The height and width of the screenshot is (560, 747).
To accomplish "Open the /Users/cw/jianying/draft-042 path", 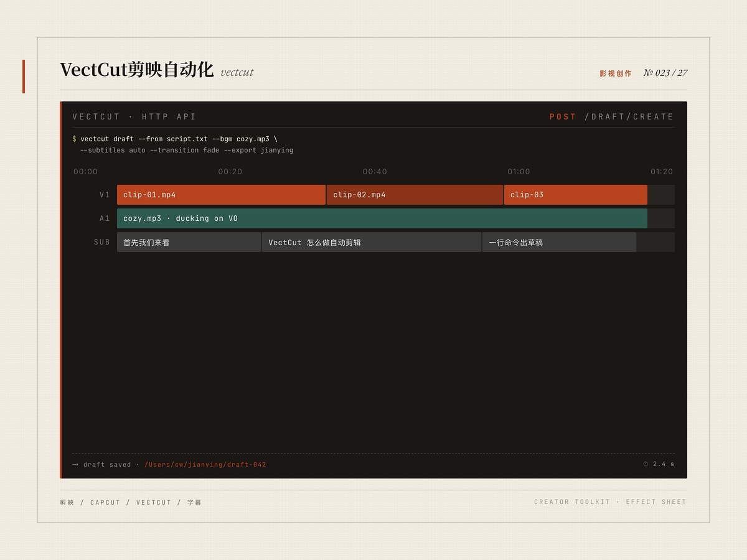I will pyautogui.click(x=205, y=465).
